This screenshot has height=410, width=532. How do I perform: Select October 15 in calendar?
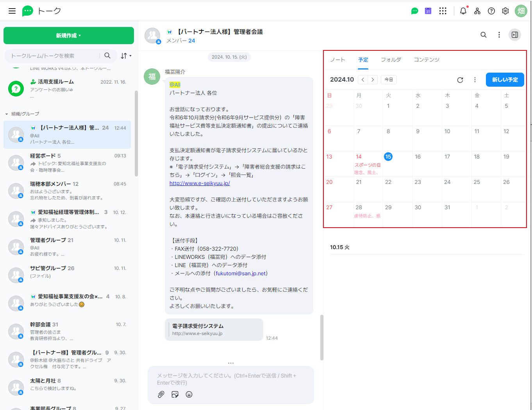388,157
